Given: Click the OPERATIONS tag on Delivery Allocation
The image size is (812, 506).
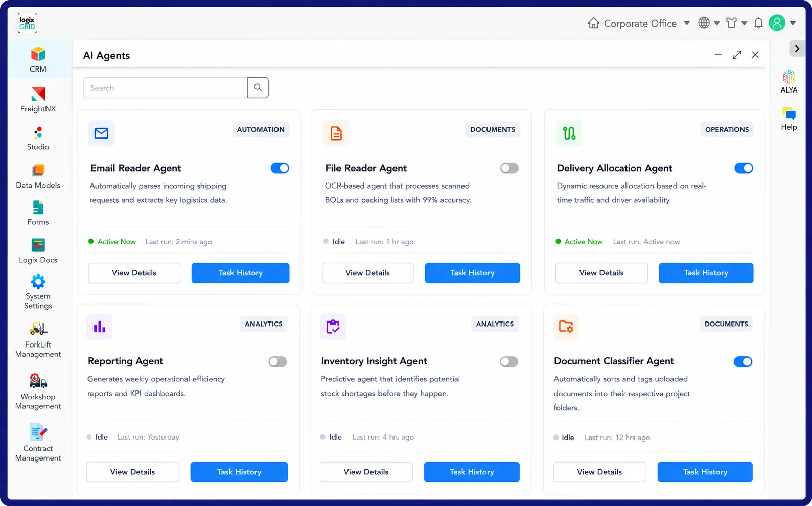Looking at the screenshot, I should (727, 130).
